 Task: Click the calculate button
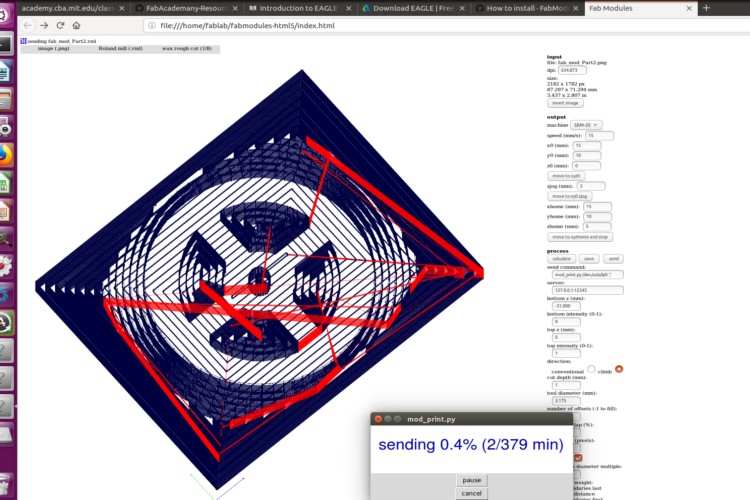click(562, 259)
